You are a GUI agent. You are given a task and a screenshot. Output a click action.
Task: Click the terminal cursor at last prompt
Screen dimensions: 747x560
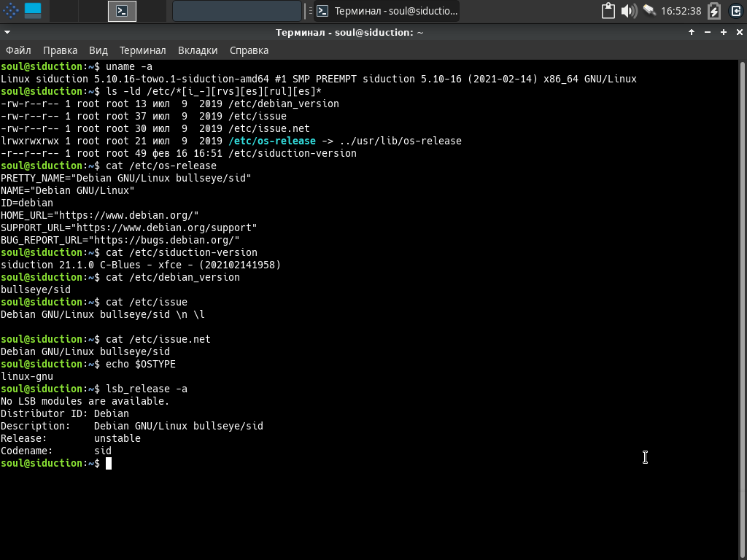point(109,463)
